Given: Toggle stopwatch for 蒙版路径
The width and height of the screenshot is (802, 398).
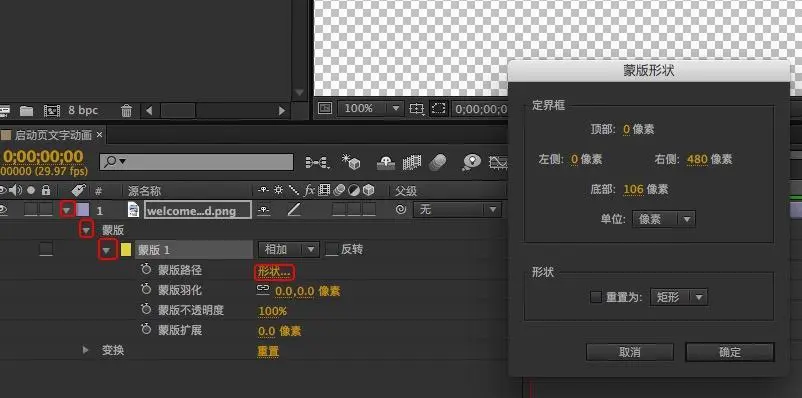Looking at the screenshot, I should (146, 270).
